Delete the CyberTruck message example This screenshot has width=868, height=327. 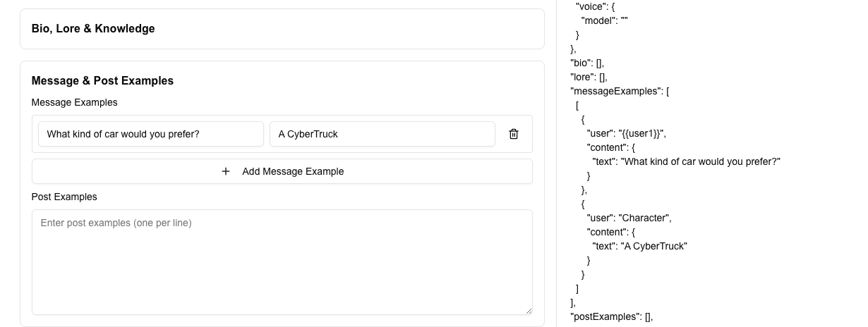point(514,134)
